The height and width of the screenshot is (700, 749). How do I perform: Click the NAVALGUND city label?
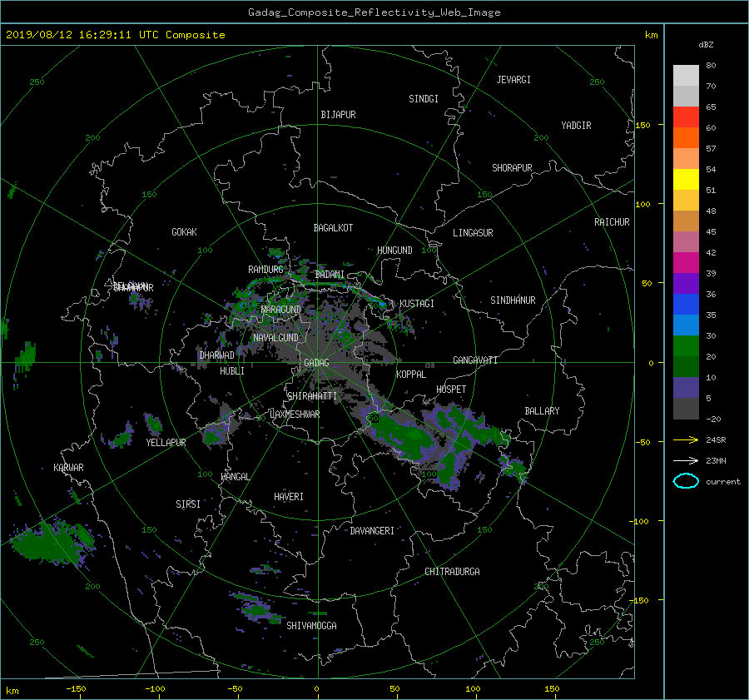pos(275,338)
